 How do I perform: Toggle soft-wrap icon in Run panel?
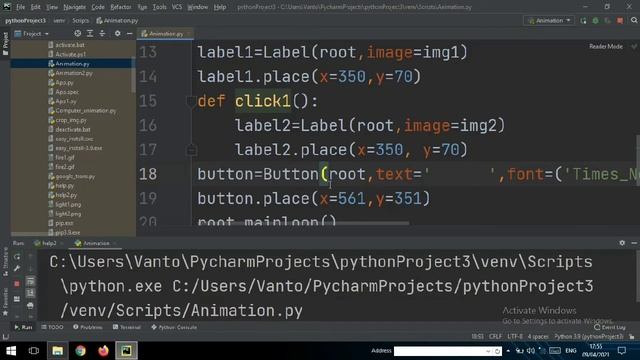[x=30, y=281]
